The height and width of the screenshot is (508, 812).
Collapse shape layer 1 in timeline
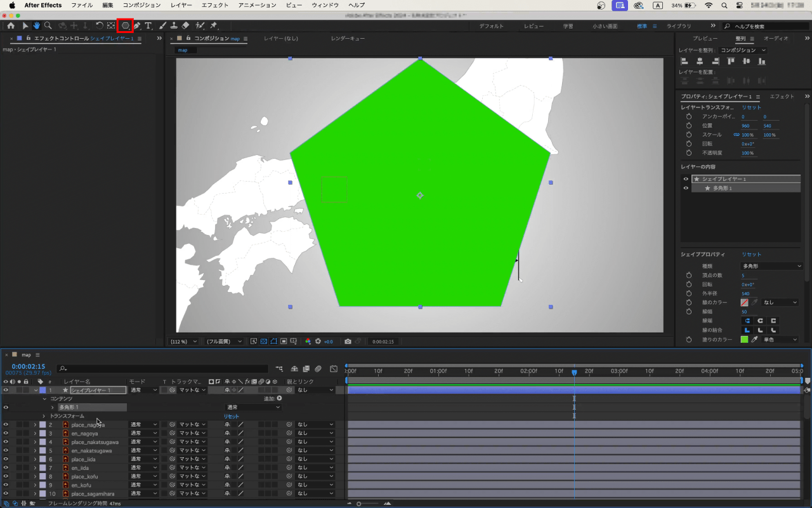36,390
